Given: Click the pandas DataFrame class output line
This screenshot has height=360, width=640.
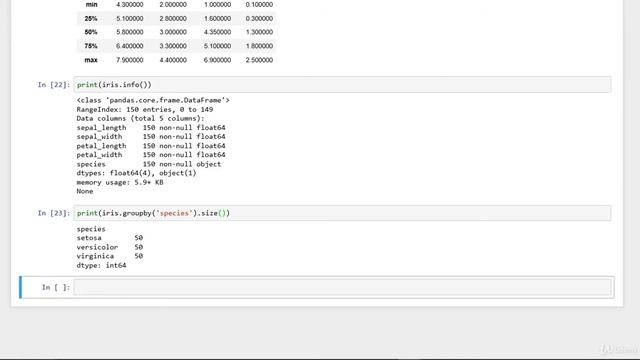Looking at the screenshot, I should pos(153,100).
